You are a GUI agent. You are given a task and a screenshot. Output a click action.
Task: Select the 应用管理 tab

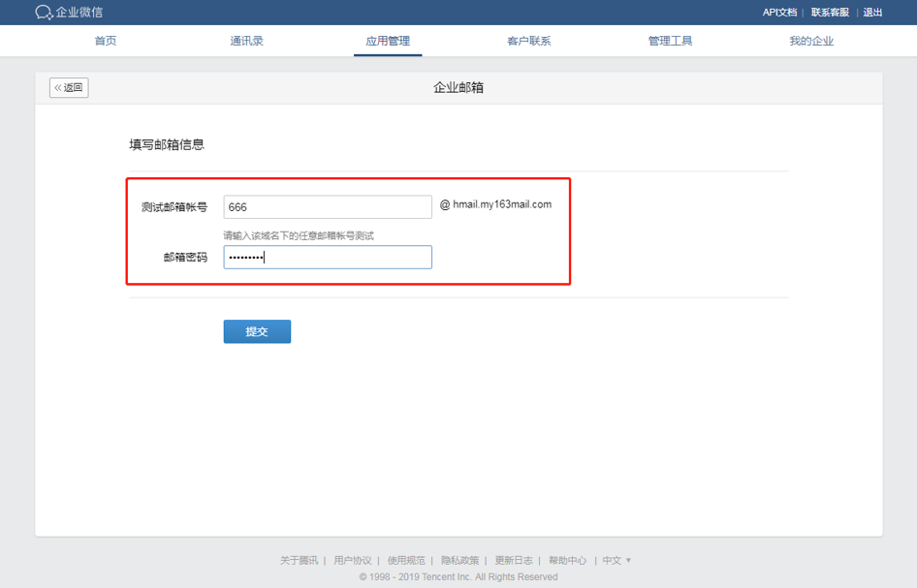[388, 41]
